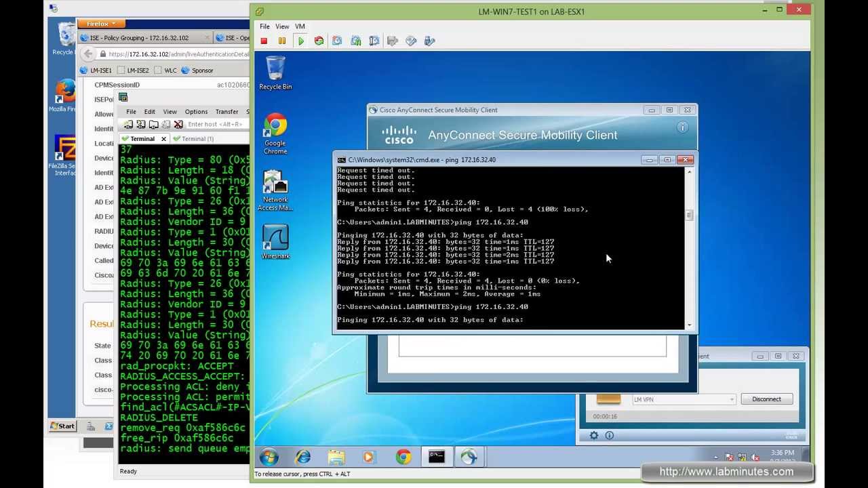This screenshot has width=868, height=488.
Task: Click the AnyConnect taskbar button
Action: click(469, 457)
